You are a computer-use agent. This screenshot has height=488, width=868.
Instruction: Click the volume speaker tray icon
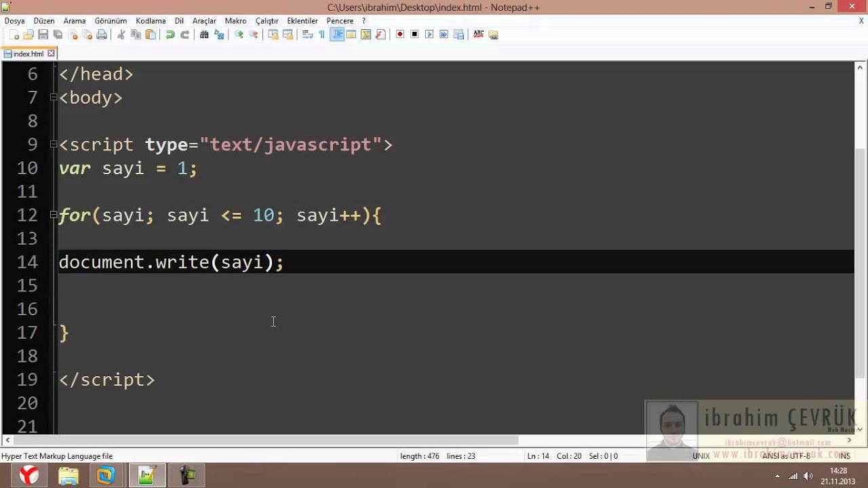pos(808,476)
